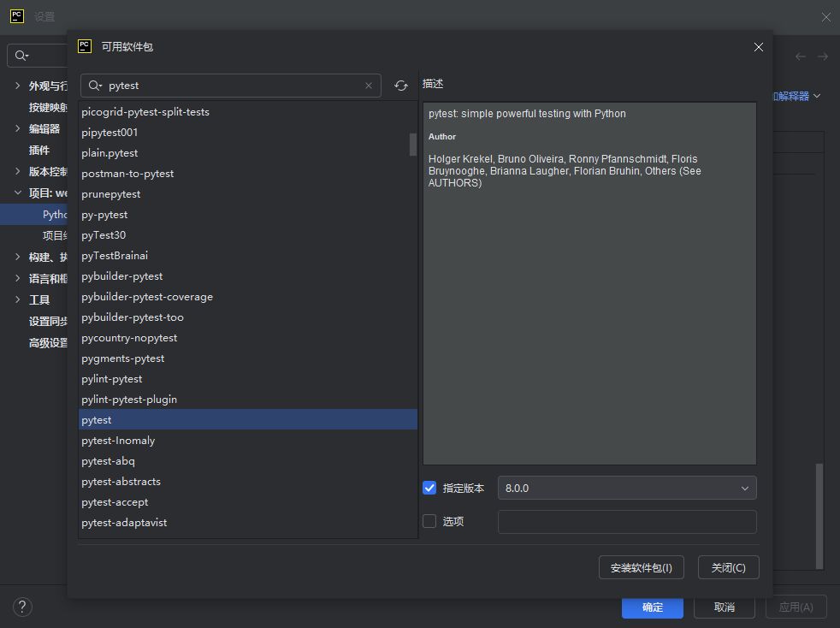The width and height of the screenshot is (840, 628).
Task: Clear the pytest search text
Action: click(369, 86)
